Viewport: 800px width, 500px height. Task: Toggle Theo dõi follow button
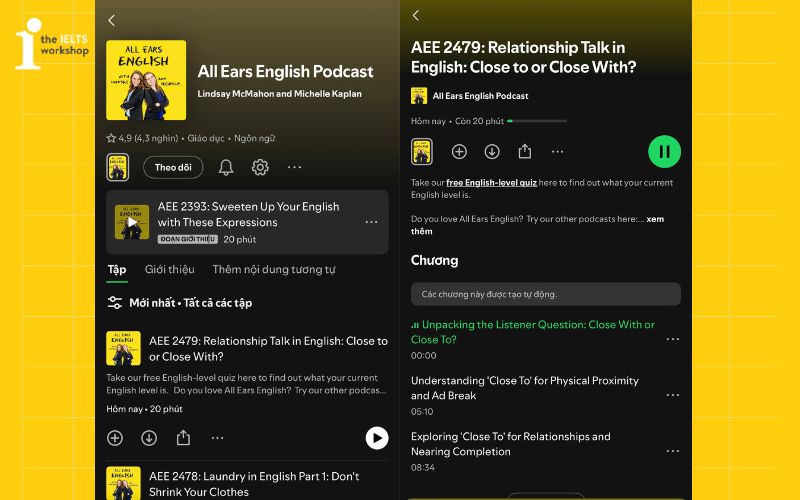point(173,167)
